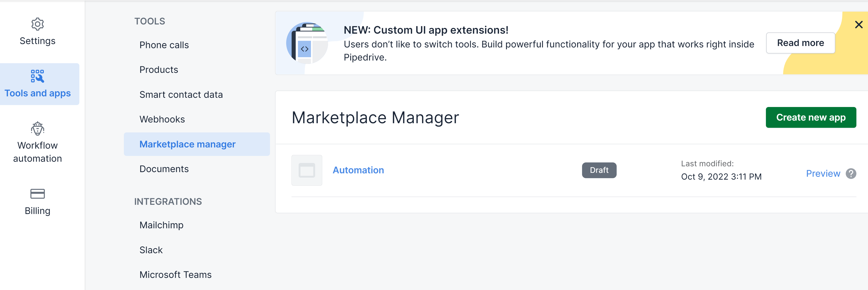Click the NEW: Custom UI app extensions! headline
The width and height of the screenshot is (868, 290).
click(x=426, y=30)
